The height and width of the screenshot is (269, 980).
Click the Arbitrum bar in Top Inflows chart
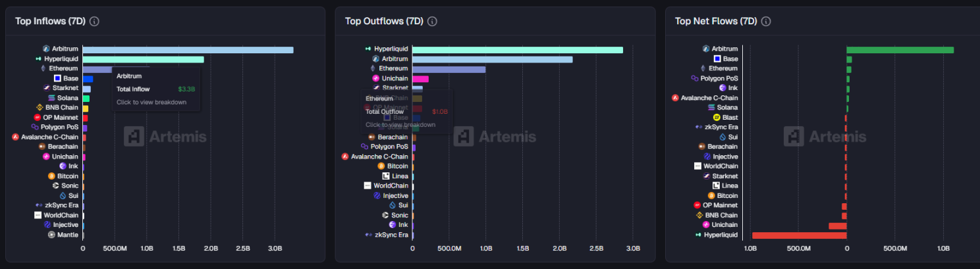188,50
